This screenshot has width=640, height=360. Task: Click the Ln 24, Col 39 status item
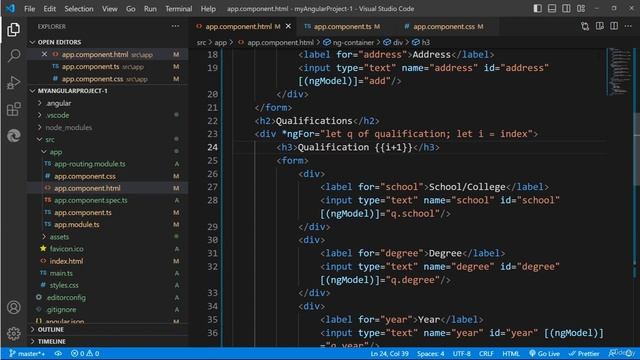(389, 353)
